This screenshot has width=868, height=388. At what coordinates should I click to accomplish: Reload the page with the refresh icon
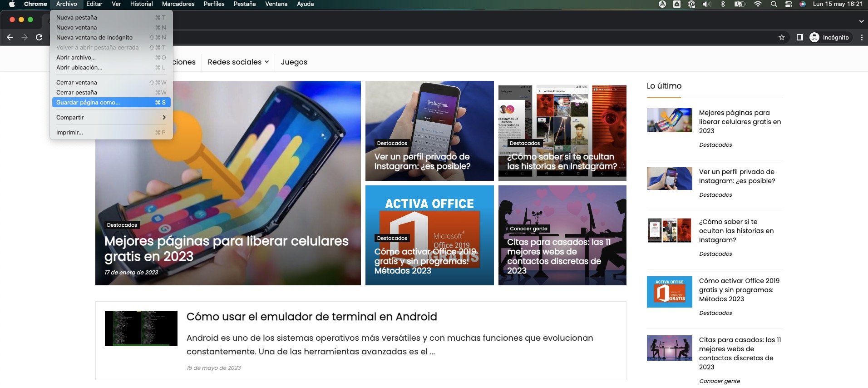(39, 37)
